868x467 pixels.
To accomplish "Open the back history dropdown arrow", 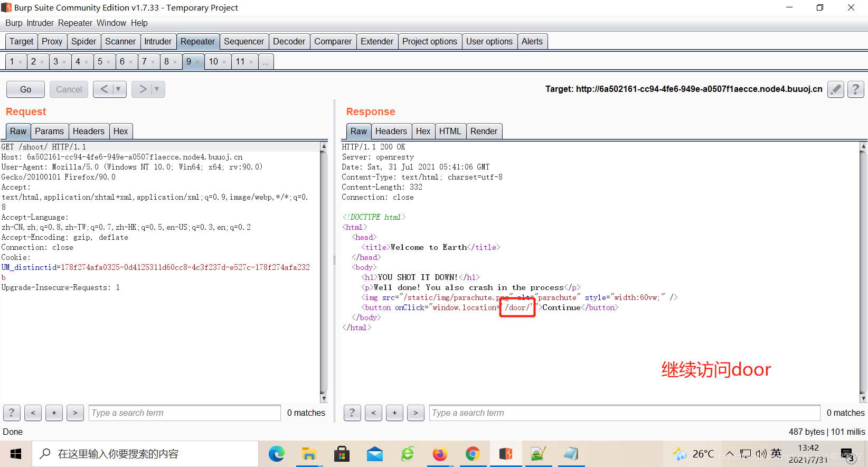I will click(x=119, y=89).
